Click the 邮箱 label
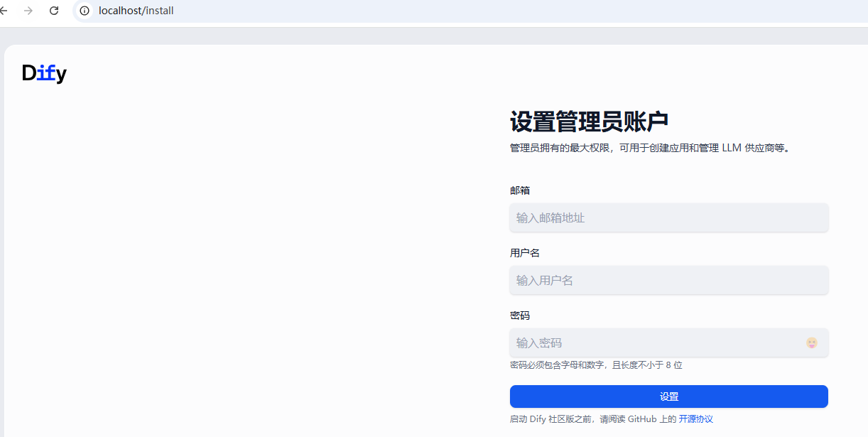868x437 pixels. pos(520,190)
